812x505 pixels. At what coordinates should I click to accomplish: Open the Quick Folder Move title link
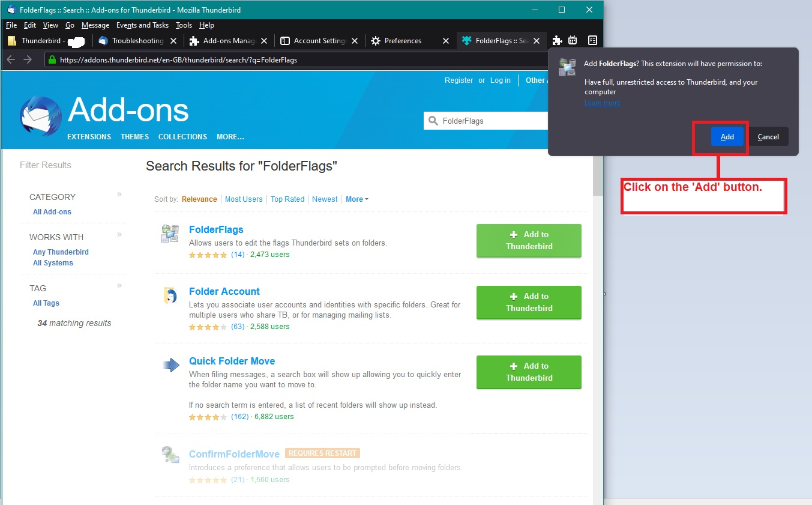click(x=232, y=361)
